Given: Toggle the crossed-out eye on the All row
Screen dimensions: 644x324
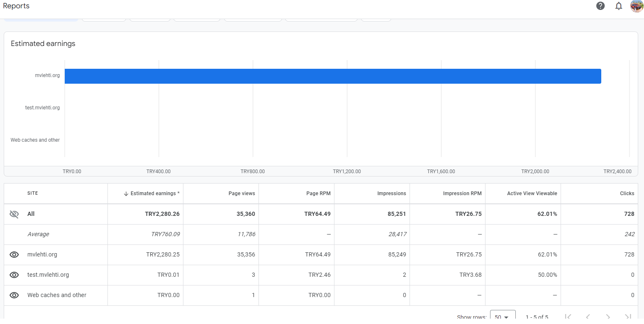Looking at the screenshot, I should 14,214.
